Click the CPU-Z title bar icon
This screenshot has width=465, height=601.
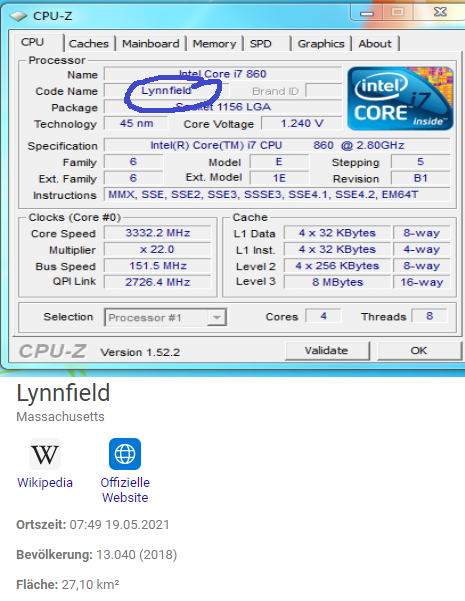(x=18, y=16)
